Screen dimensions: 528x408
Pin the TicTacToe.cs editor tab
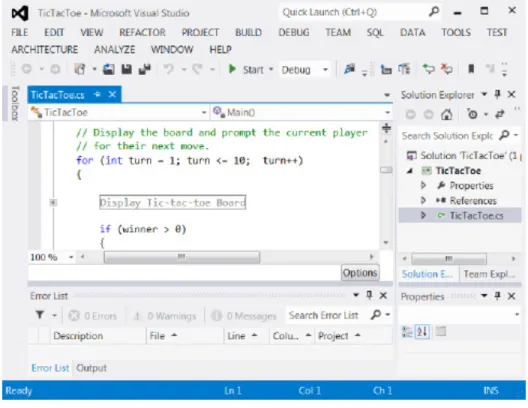click(97, 95)
